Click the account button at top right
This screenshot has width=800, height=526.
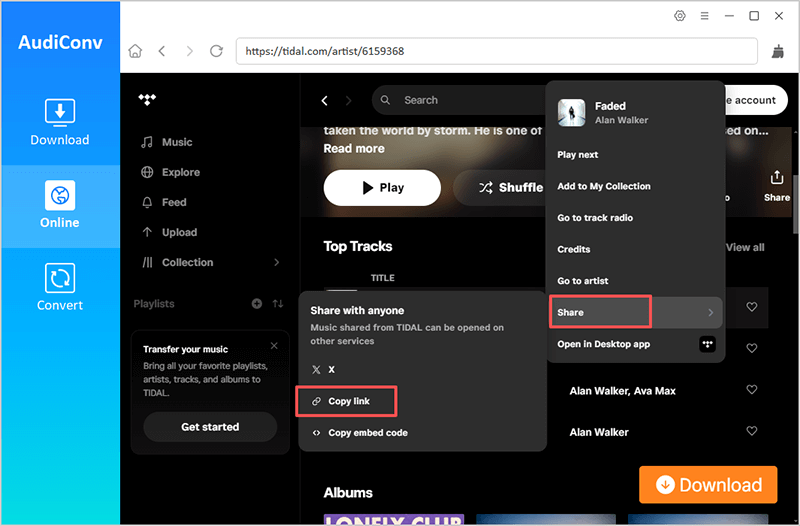(755, 100)
